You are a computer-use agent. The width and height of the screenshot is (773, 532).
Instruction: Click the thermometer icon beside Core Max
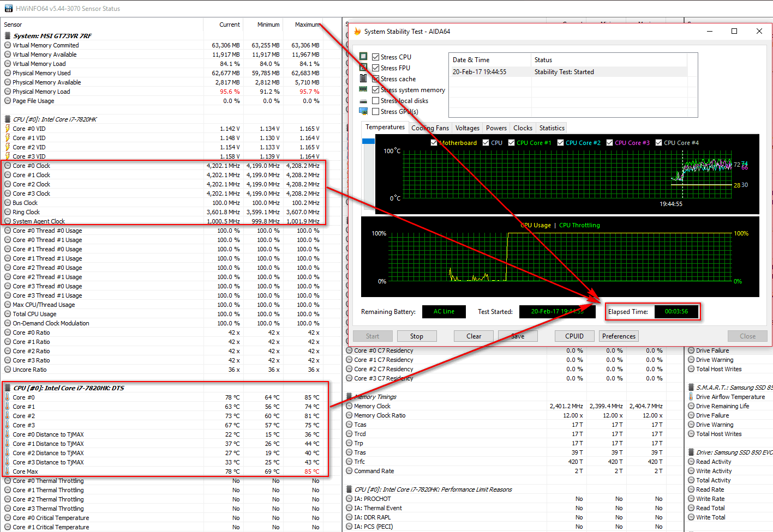tap(8, 471)
